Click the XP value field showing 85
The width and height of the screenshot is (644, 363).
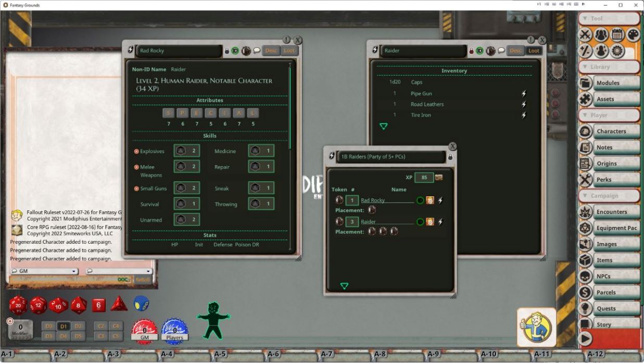[x=423, y=177]
